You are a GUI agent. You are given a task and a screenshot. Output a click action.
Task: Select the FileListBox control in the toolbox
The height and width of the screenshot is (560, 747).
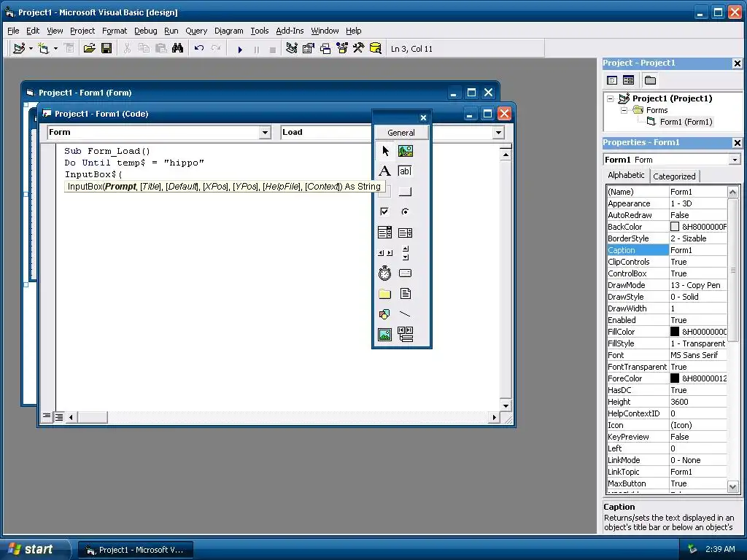click(406, 294)
